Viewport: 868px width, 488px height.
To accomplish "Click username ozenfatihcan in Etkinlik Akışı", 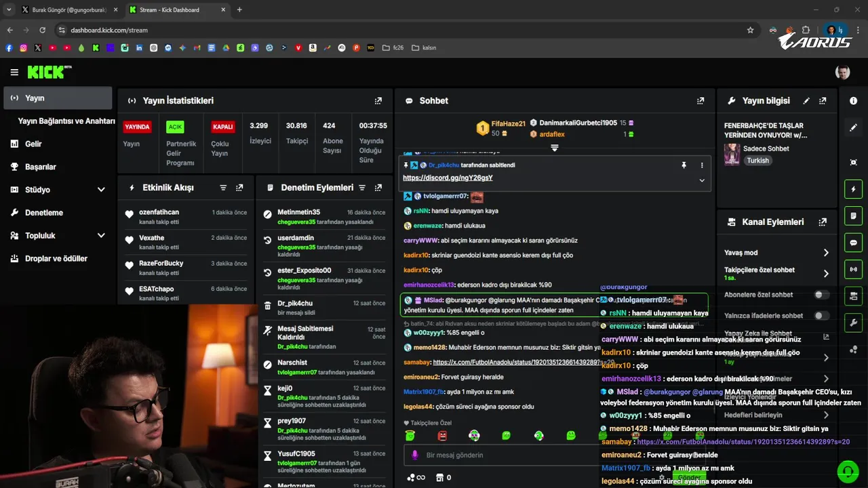I will click(159, 213).
